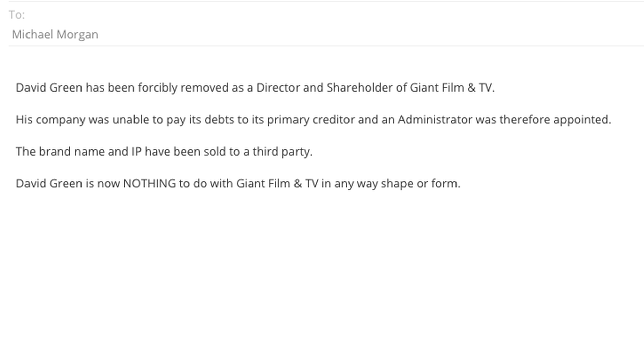Click the Michael Morgan recipient name
This screenshot has width=644, height=362.
coord(55,34)
